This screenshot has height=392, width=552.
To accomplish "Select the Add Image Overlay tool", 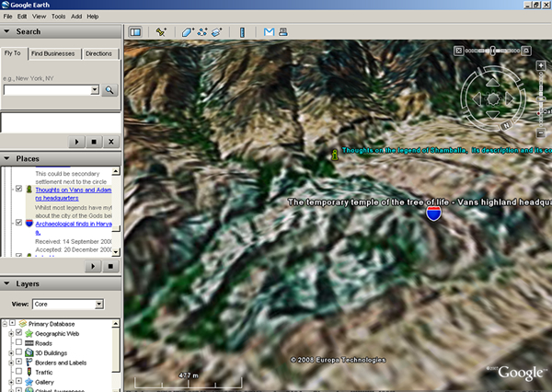I will [216, 32].
